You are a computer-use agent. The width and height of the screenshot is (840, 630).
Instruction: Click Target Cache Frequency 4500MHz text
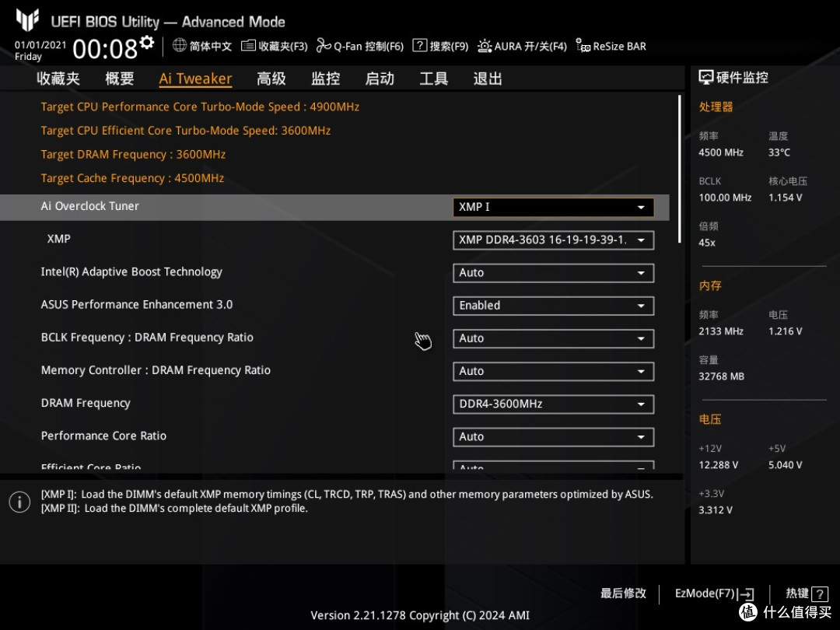point(132,178)
